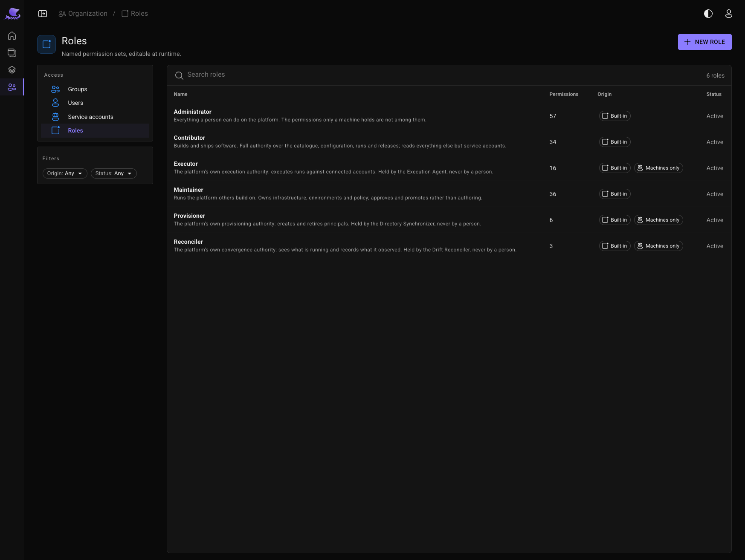Click the Users icon in Access panel

point(55,103)
